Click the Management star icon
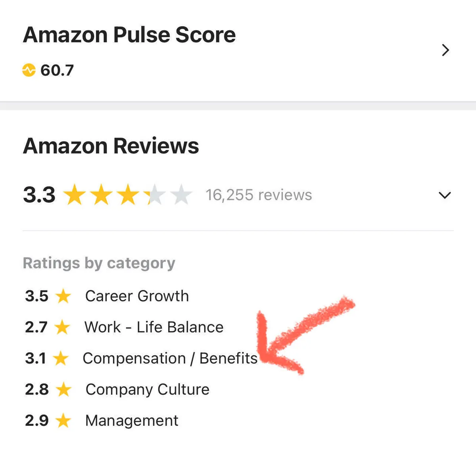Viewport: 476px width, 458px height. (x=63, y=421)
